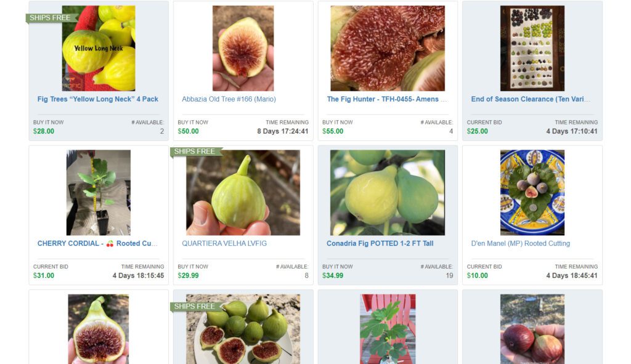
Task: Open the D'en Manel plate photo
Action: 532,193
